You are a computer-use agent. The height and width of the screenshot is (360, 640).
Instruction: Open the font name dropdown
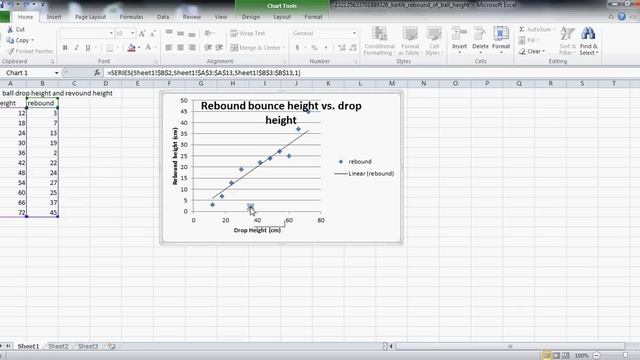(111, 33)
